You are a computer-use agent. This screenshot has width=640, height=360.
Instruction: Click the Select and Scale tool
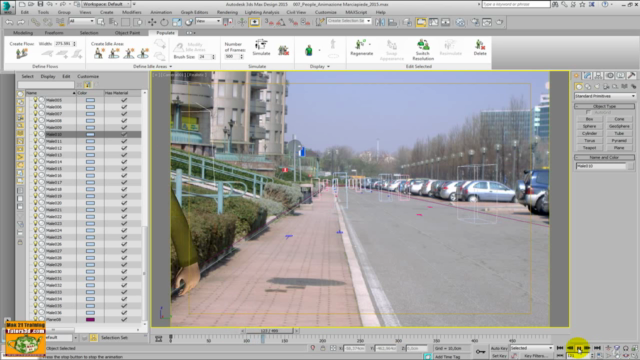click(177, 22)
